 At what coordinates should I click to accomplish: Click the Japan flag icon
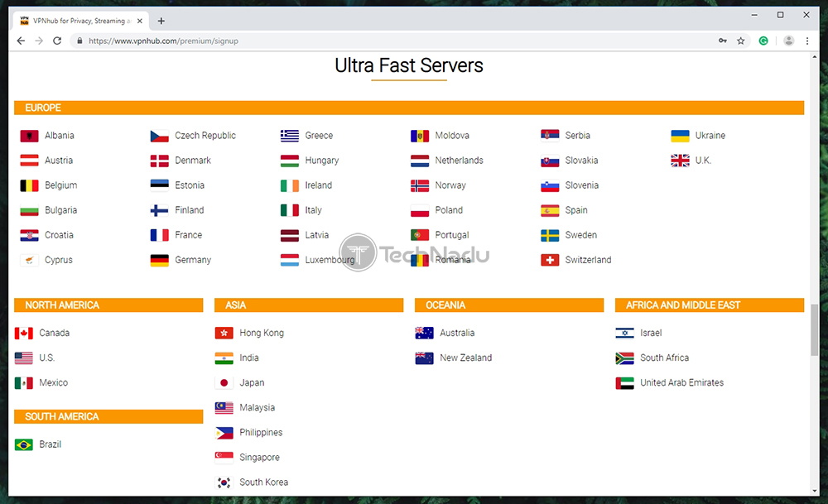[x=224, y=383]
